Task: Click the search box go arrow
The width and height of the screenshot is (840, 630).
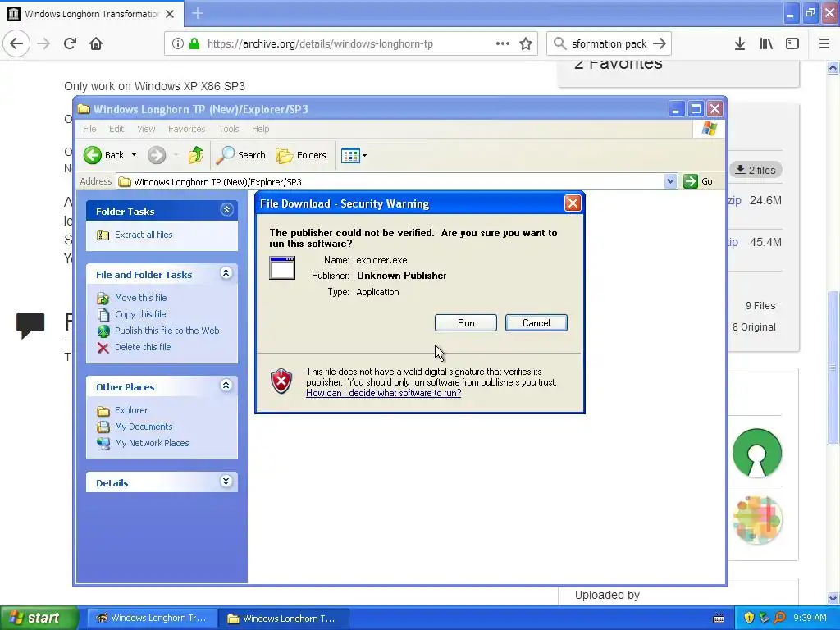Action: (660, 43)
